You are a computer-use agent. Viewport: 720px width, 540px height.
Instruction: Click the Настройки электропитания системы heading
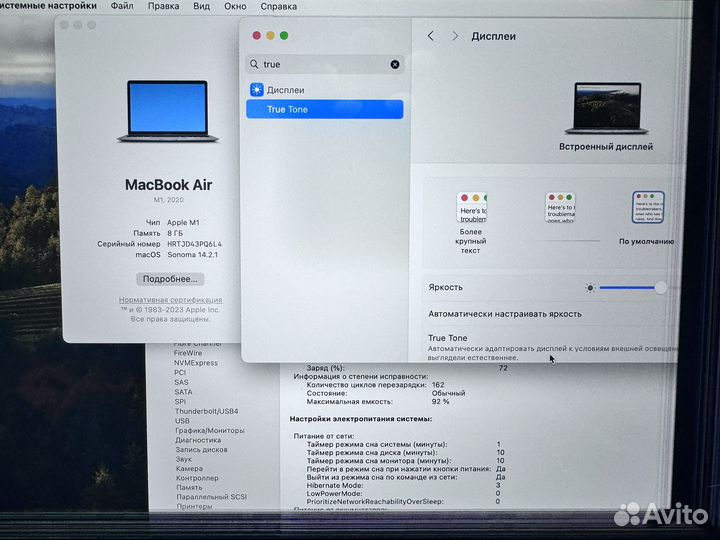tap(360, 419)
